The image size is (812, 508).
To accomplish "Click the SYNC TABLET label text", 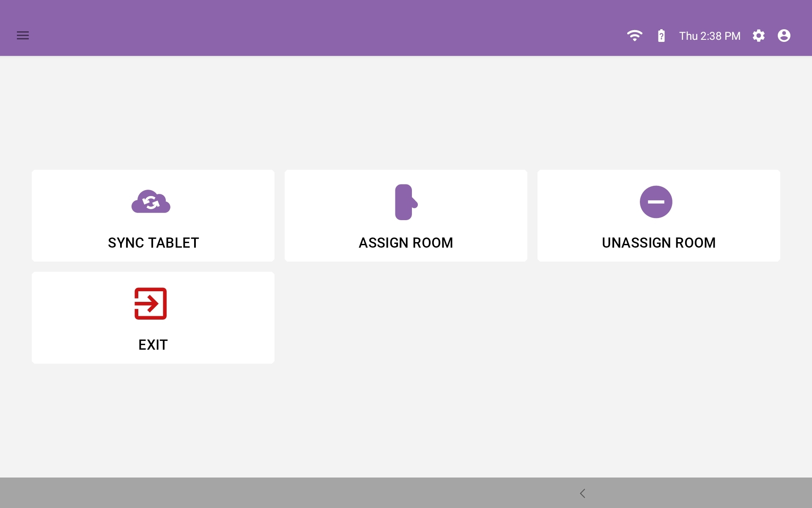I will [153, 243].
